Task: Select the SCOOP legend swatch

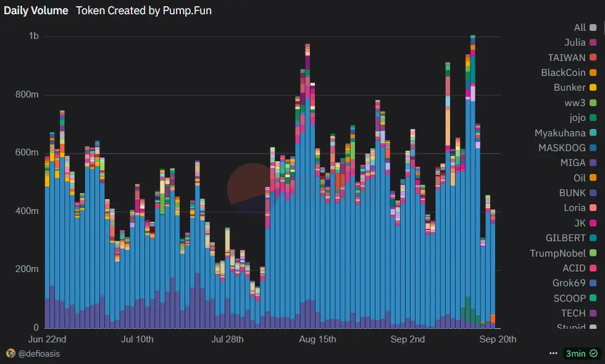Action: tap(593, 298)
